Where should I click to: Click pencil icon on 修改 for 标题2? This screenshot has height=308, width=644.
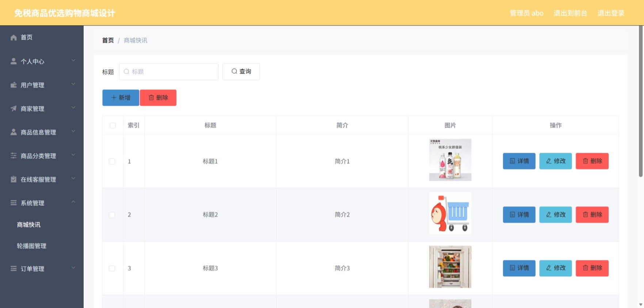[x=549, y=215]
